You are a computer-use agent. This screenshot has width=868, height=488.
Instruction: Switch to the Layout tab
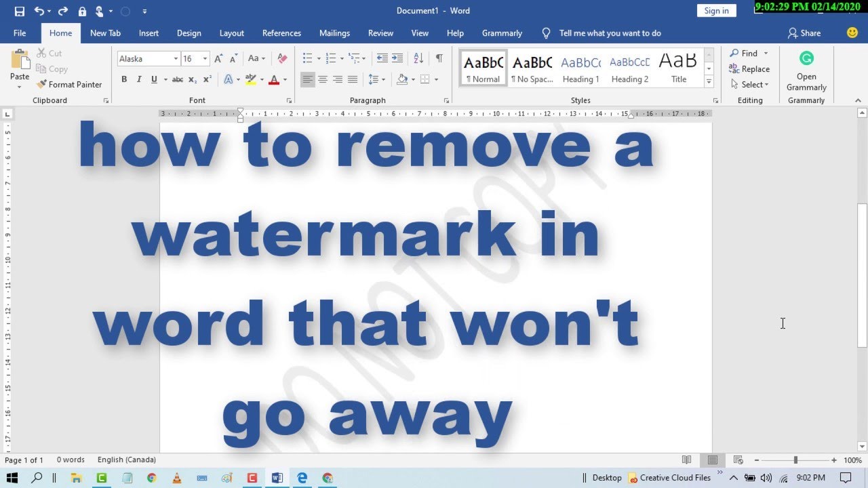[x=232, y=33]
